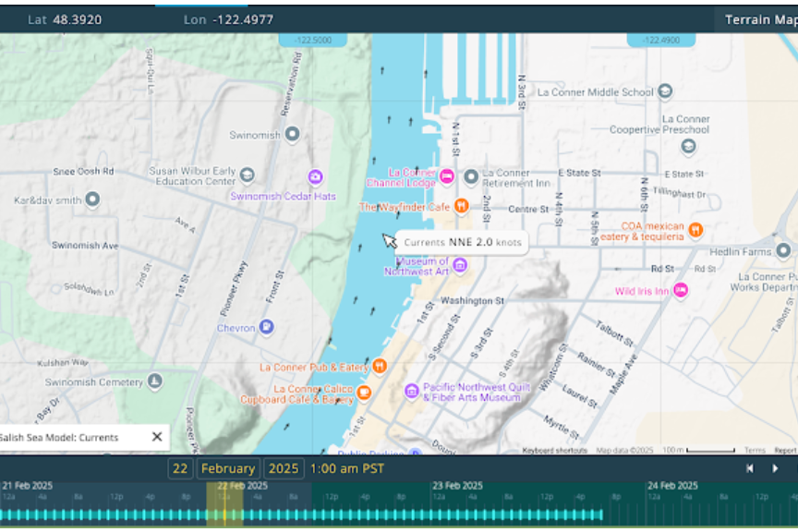The width and height of the screenshot is (798, 532).
Task: Click the 21 Feb 2025 timeline label
Action: pyautogui.click(x=28, y=486)
